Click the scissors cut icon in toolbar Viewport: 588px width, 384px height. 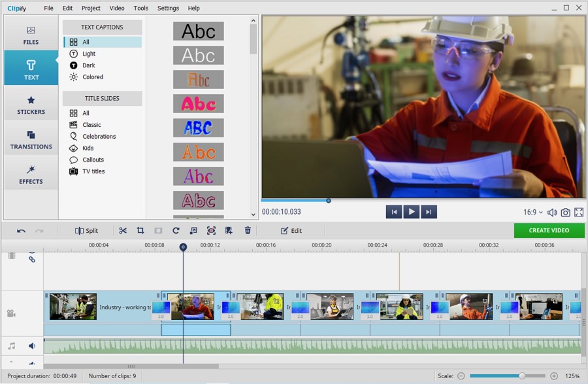[x=123, y=230]
